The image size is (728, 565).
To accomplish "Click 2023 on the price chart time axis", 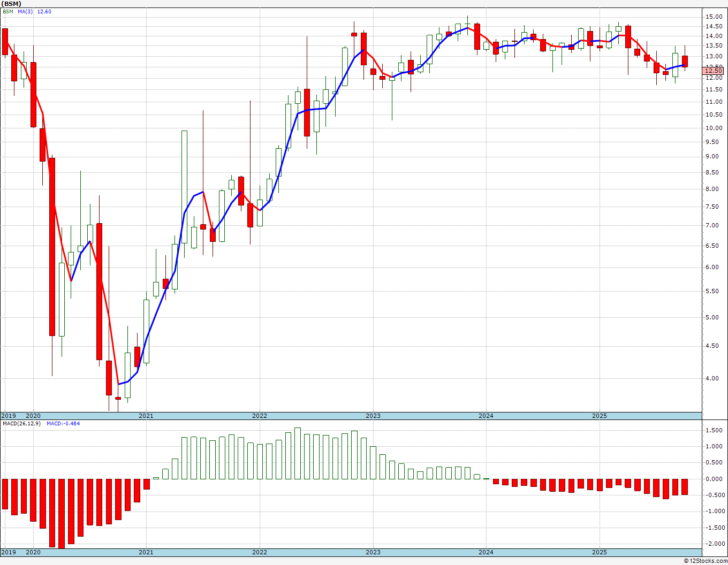I will [373, 416].
